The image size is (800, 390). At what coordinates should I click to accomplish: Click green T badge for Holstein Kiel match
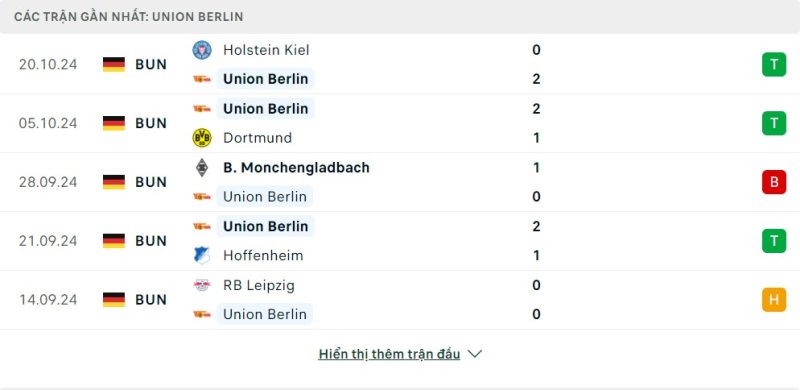pyautogui.click(x=774, y=64)
